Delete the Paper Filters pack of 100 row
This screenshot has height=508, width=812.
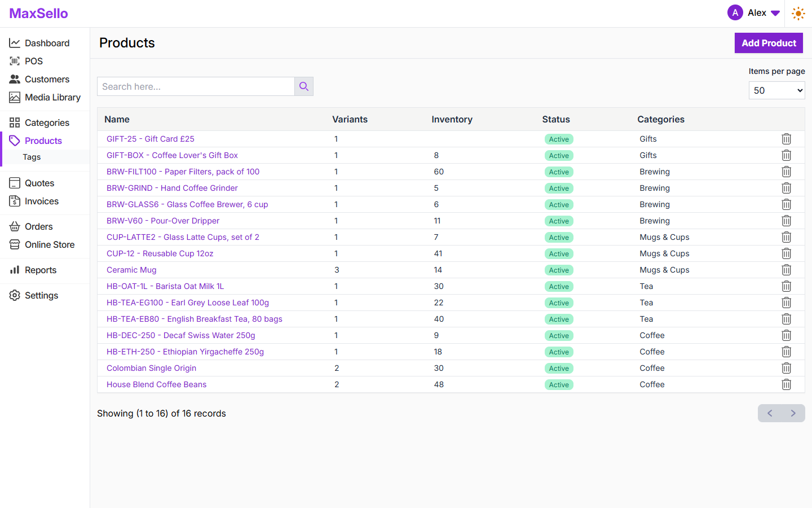pyautogui.click(x=786, y=172)
